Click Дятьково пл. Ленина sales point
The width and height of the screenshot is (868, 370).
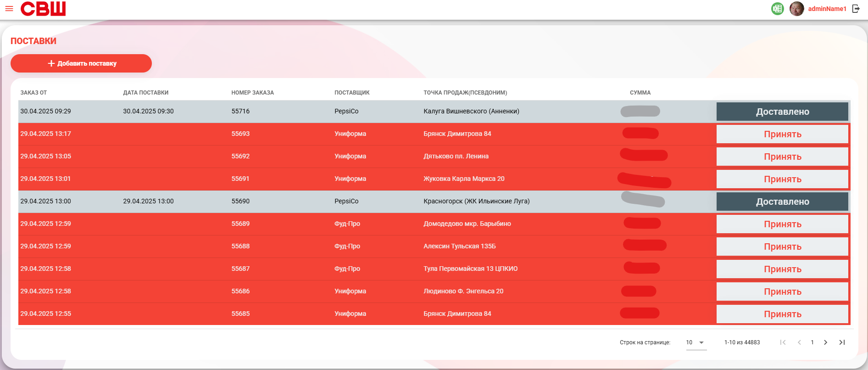point(456,156)
